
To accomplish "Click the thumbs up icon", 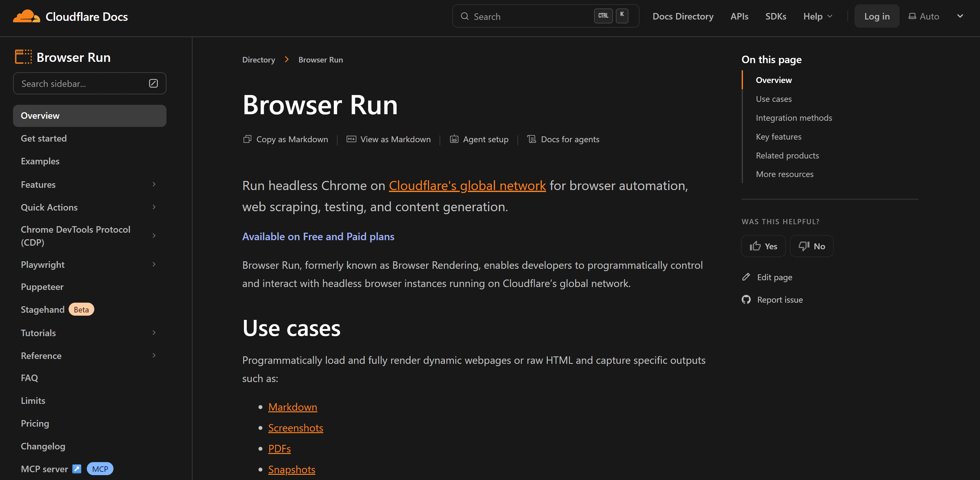I will pos(755,246).
